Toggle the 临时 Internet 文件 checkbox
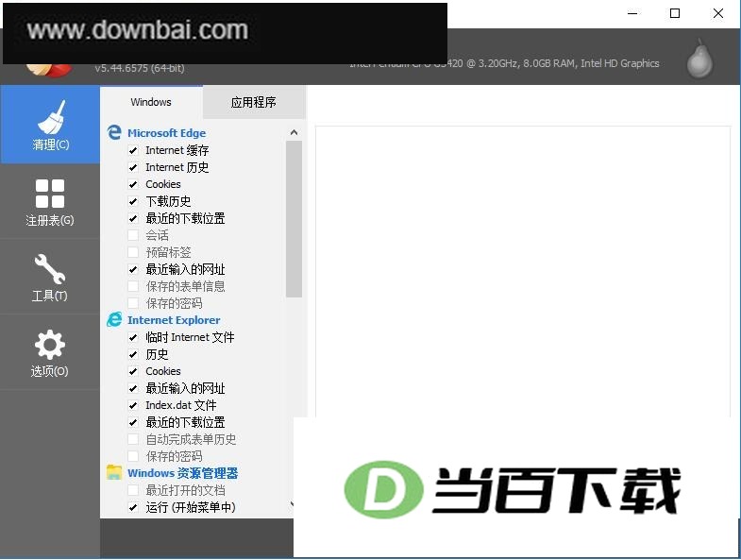741x560 pixels. tap(133, 337)
